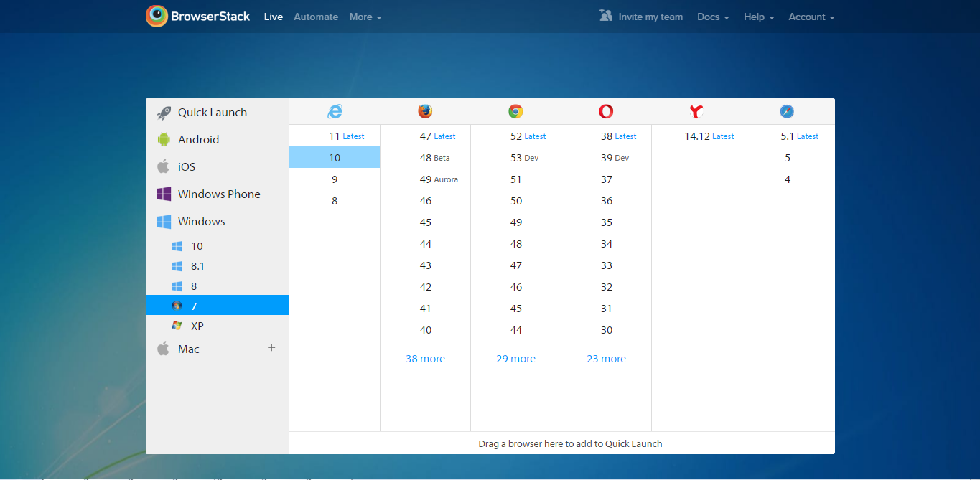
Task: Select Windows XP version
Action: (x=217, y=326)
